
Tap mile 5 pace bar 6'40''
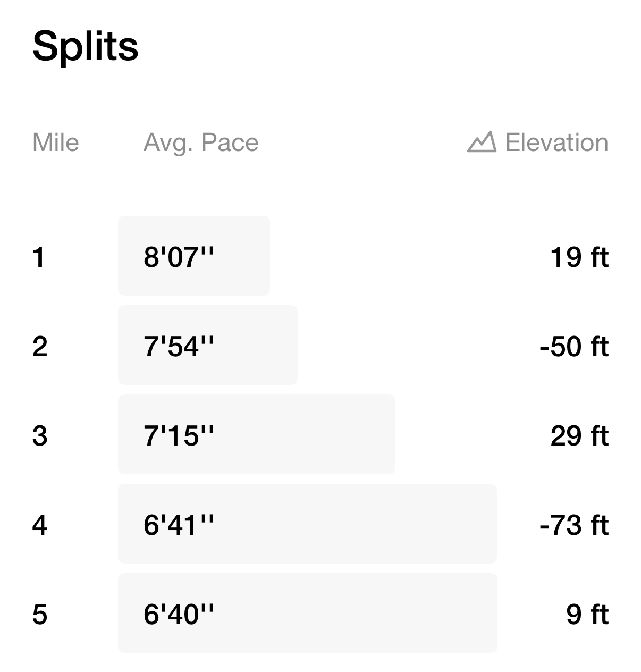308,613
